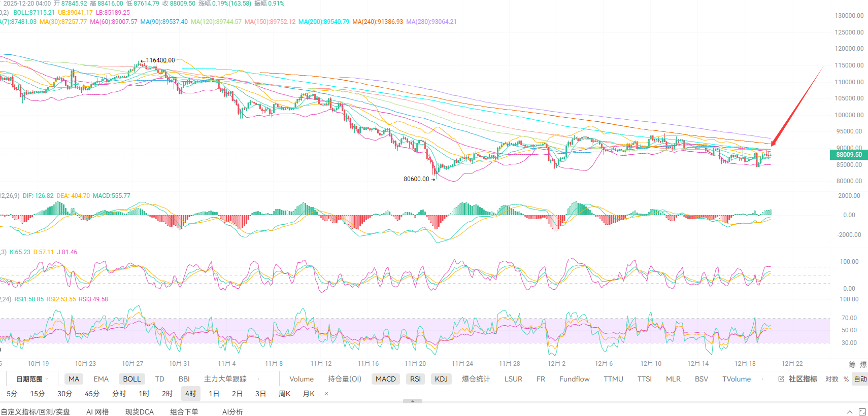Click the fullscreen icon at bottom right
The height and width of the screenshot is (416, 868).
[x=862, y=412]
